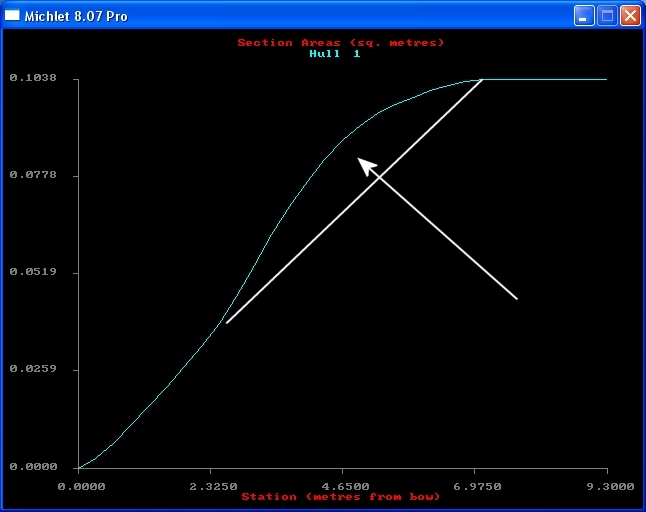This screenshot has height=512, width=646.
Task: Click the 6.9750 x-axis station label
Action: coord(477,486)
